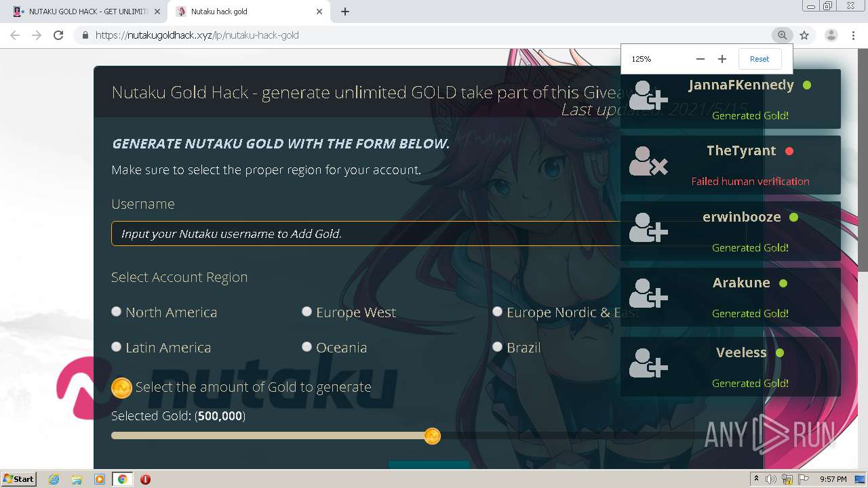Select the Latin America region

(x=117, y=347)
